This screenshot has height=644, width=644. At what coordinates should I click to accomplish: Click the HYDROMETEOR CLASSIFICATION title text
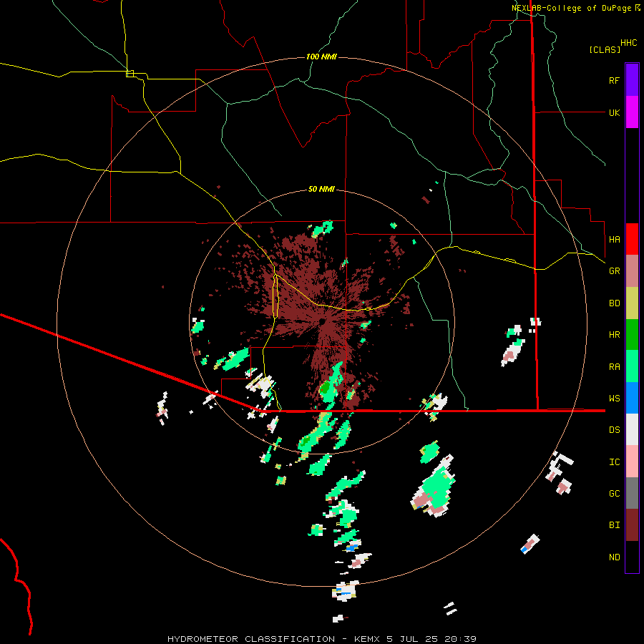coord(251,639)
